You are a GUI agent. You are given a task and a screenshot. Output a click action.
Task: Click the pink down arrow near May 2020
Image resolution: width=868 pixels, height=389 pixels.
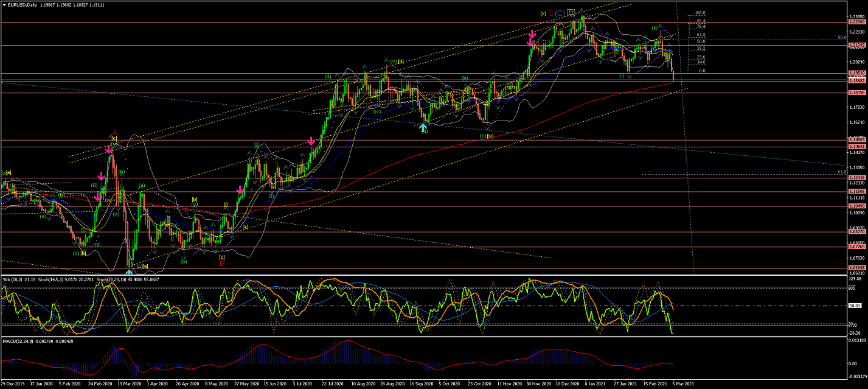tap(240, 191)
